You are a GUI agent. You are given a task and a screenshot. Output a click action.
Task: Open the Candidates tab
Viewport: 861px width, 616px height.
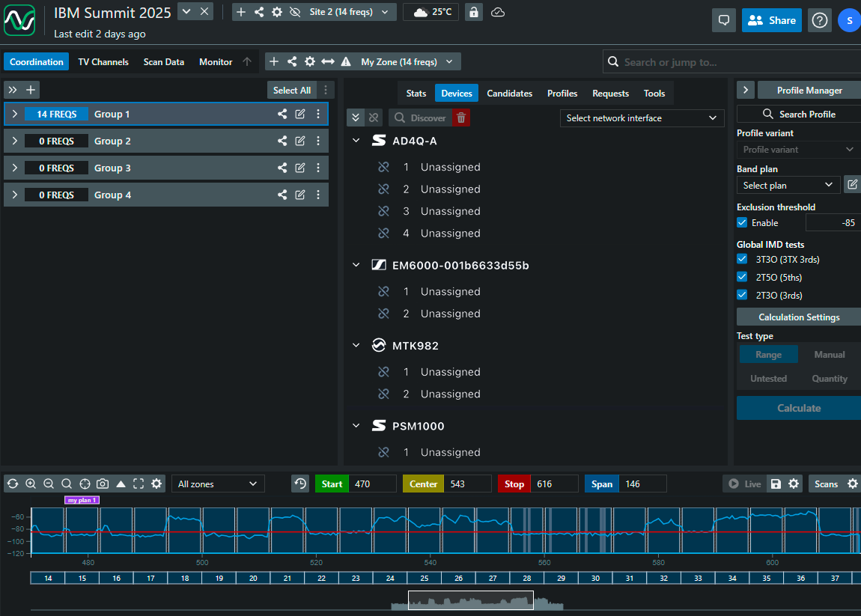(x=510, y=94)
